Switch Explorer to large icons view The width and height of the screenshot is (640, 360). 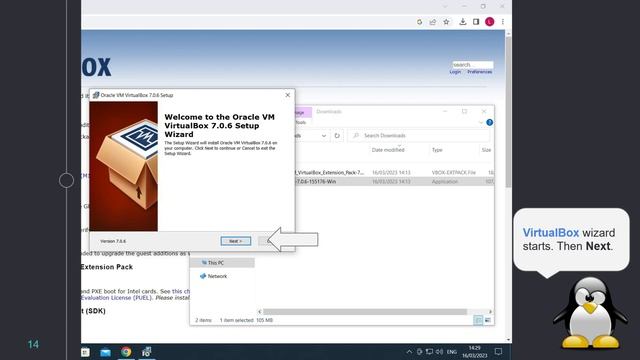(488, 320)
